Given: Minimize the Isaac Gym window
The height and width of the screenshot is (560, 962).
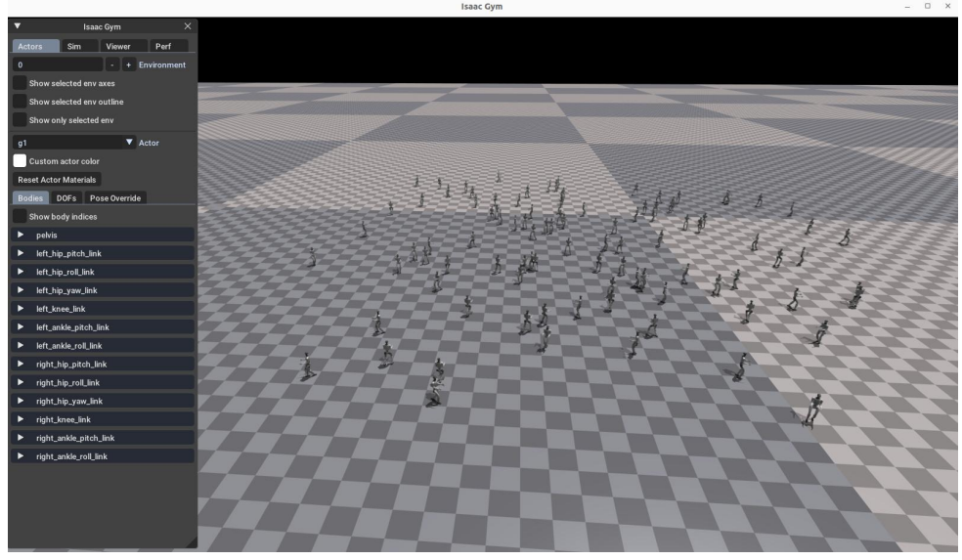Looking at the screenshot, I should pos(907,6).
